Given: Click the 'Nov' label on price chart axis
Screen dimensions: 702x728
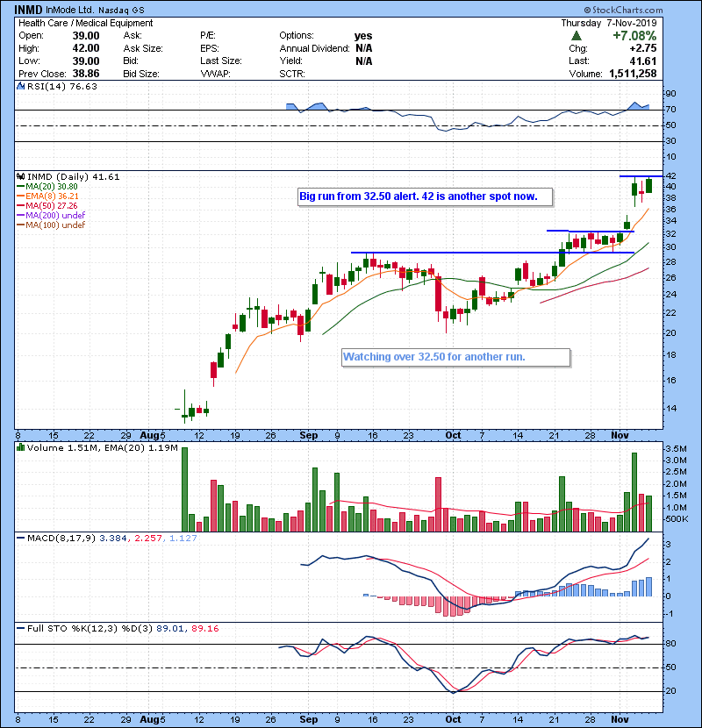Looking at the screenshot, I should [x=620, y=436].
